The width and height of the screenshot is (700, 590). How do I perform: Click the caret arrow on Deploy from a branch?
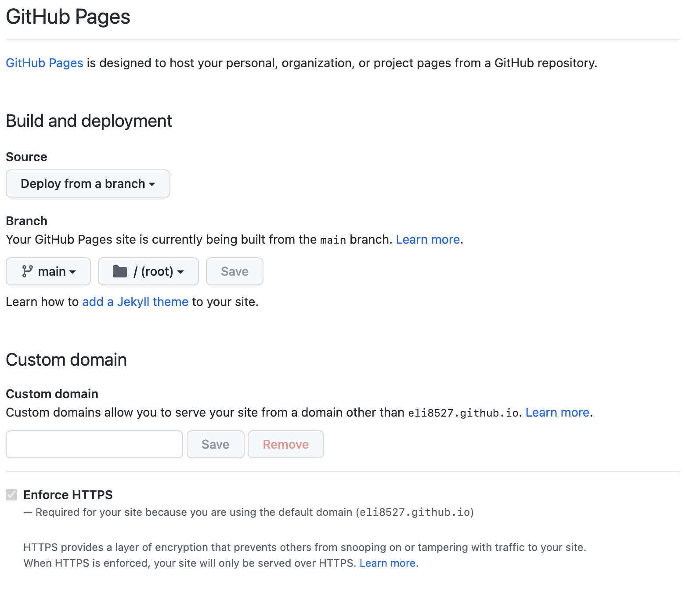[x=152, y=184]
